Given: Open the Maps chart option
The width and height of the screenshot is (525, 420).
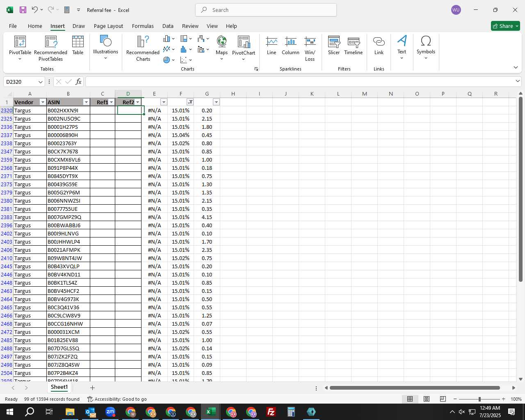Looking at the screenshot, I should click(x=221, y=48).
